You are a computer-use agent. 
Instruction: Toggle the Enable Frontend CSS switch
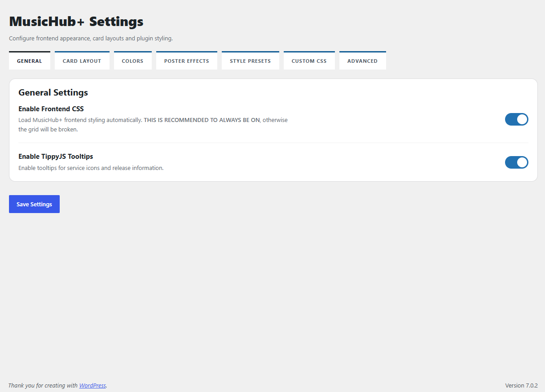click(517, 119)
